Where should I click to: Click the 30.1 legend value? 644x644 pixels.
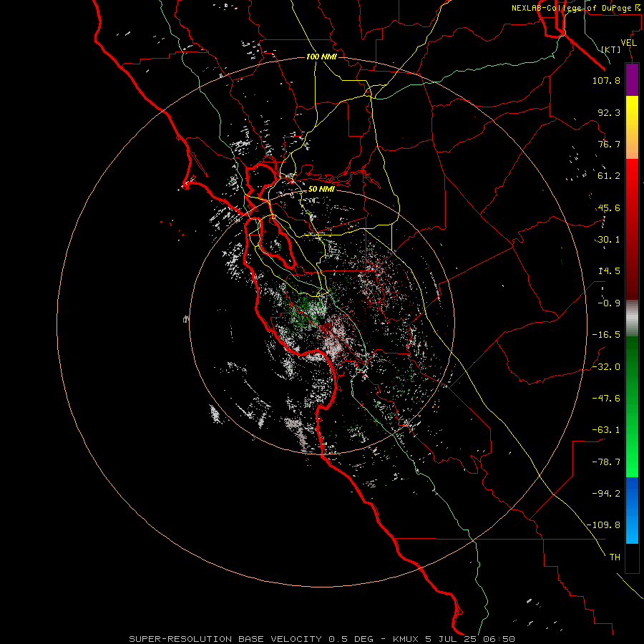tap(609, 240)
